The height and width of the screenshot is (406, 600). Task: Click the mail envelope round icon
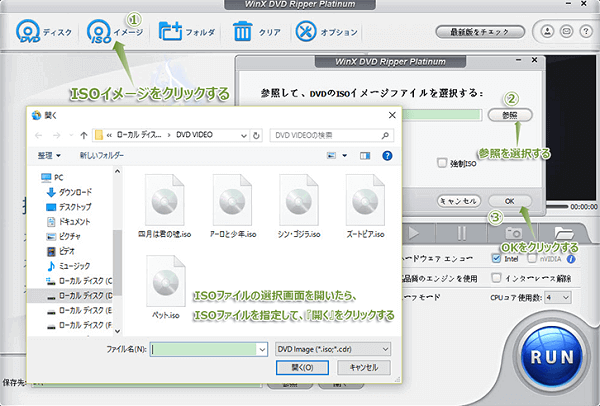(x=566, y=31)
